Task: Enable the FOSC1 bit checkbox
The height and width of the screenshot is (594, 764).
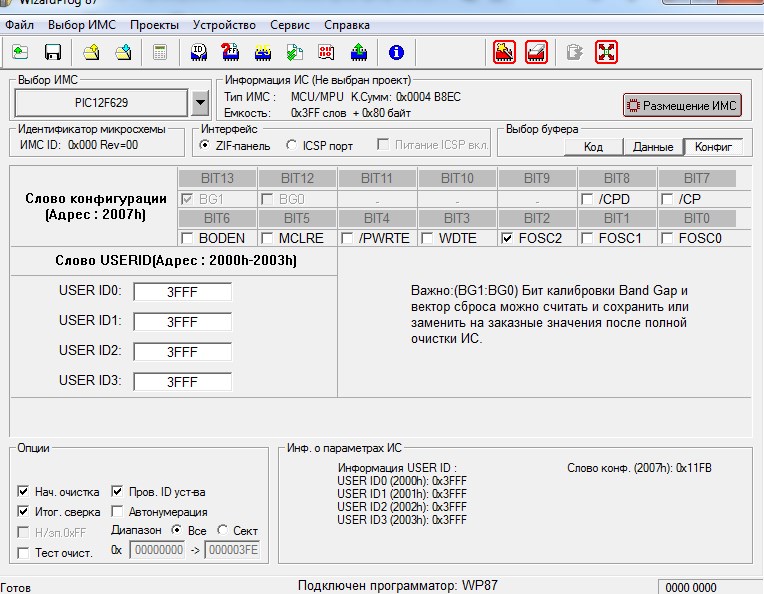Action: point(587,238)
